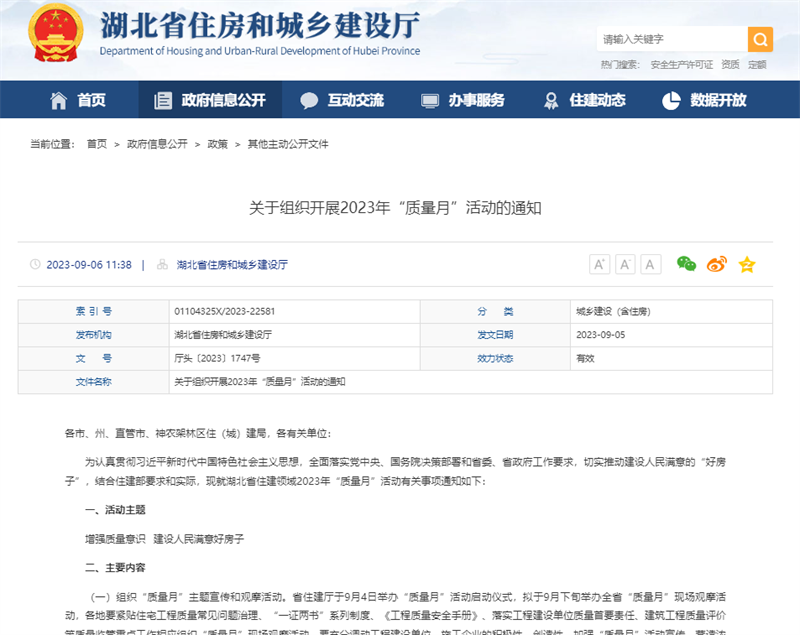The width and height of the screenshot is (800, 635).
Task: Increase font size using the A+ icon
Action: (x=600, y=264)
